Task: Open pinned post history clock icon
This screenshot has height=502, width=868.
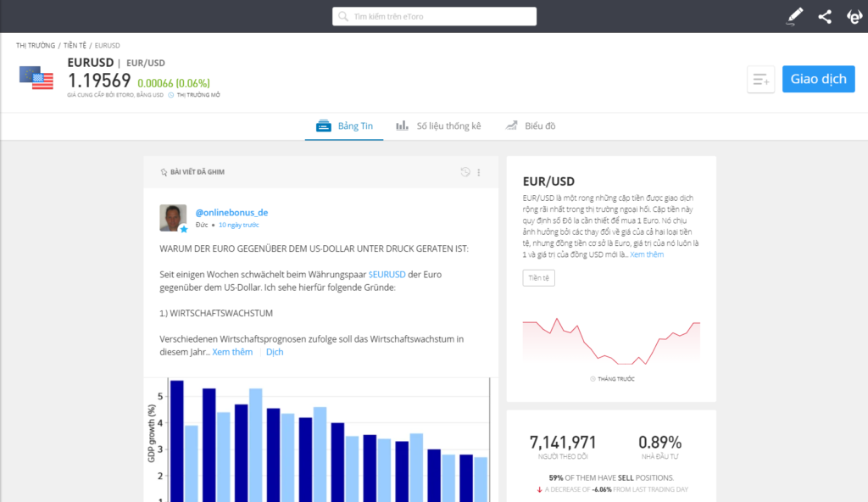Action: [x=465, y=172]
